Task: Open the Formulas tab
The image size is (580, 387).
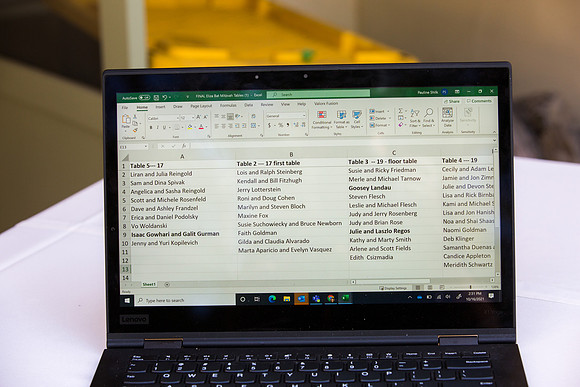Action: (228, 105)
